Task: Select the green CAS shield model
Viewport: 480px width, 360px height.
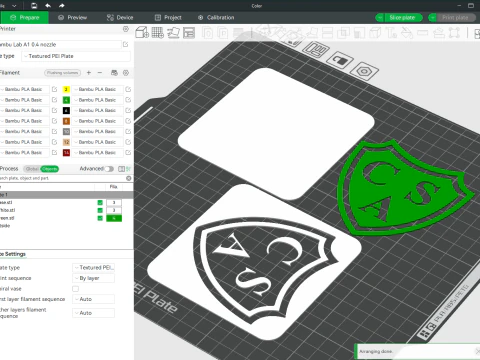Action: pos(403,190)
